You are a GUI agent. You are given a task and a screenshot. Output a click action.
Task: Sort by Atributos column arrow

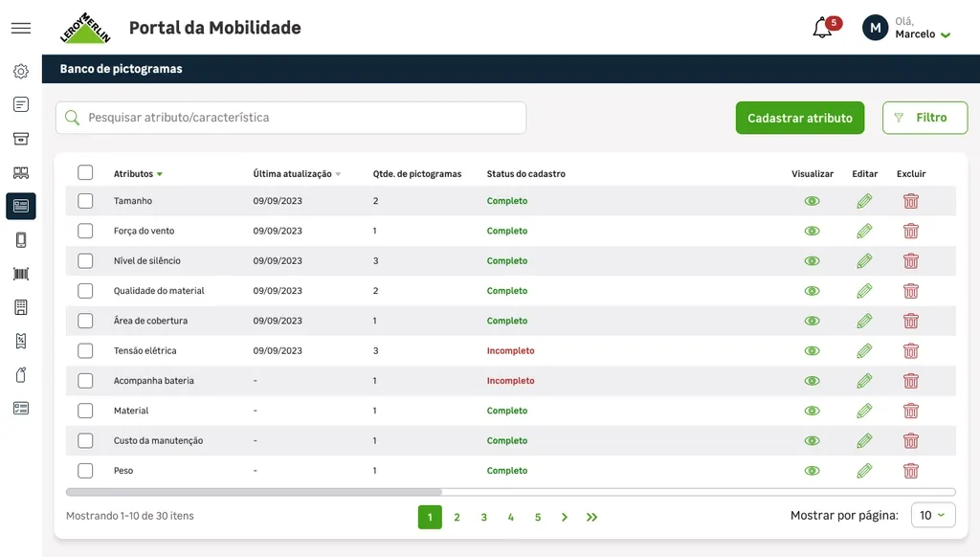160,174
